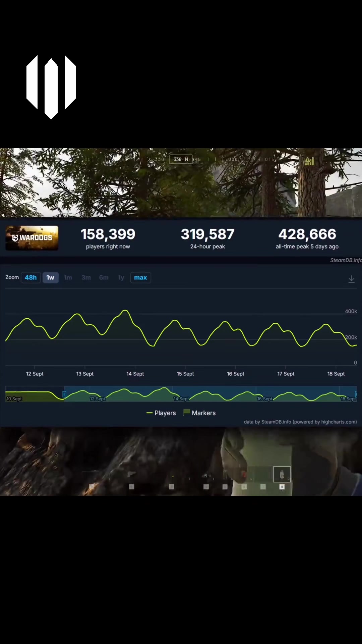
Task: Select the 48h zoom range
Action: pyautogui.click(x=31, y=277)
